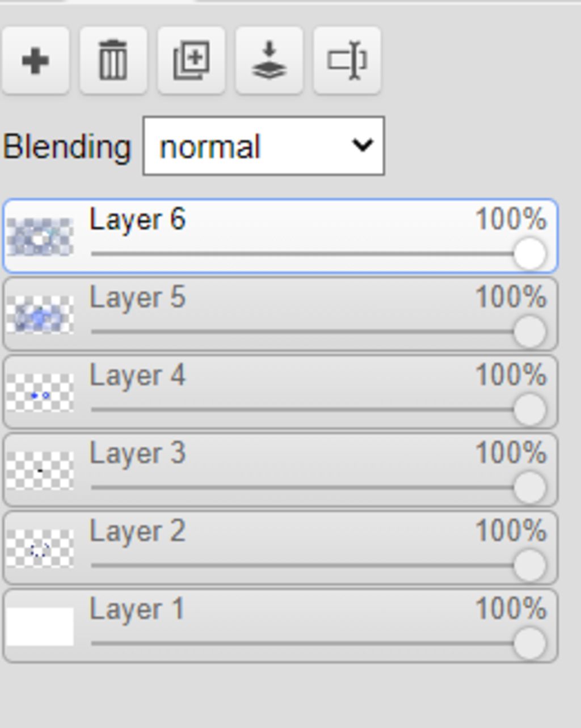Select Layer 4 by its name
The height and width of the screenshot is (728, 581).
tap(137, 375)
